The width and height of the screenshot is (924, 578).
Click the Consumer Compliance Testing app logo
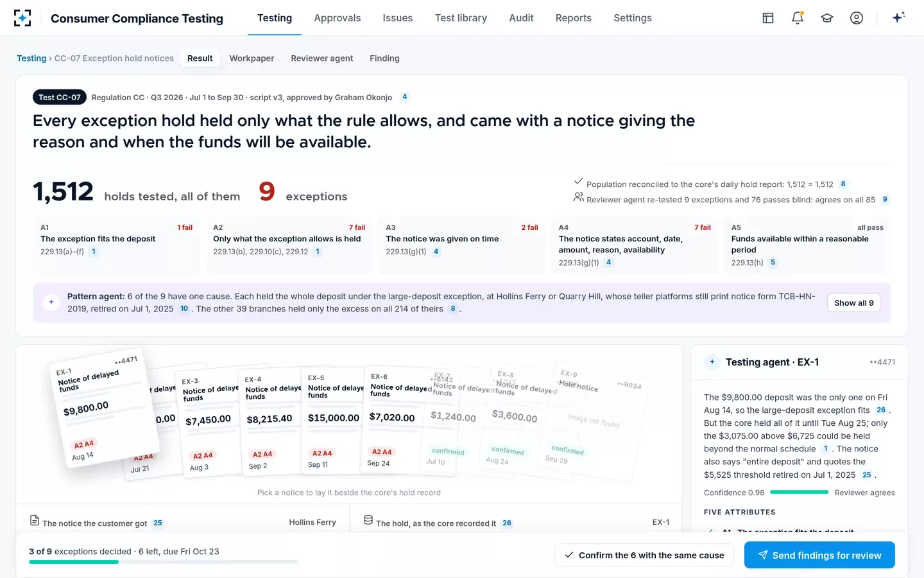coord(22,18)
